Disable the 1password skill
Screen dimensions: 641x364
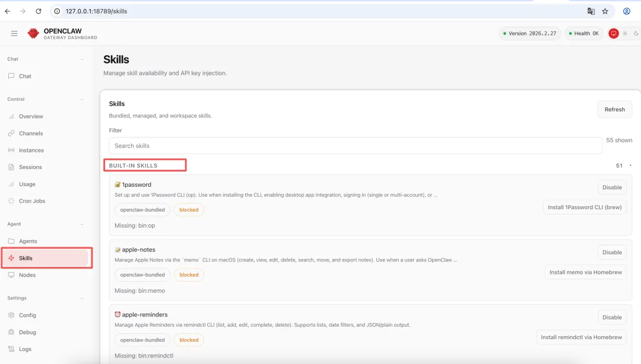click(612, 187)
